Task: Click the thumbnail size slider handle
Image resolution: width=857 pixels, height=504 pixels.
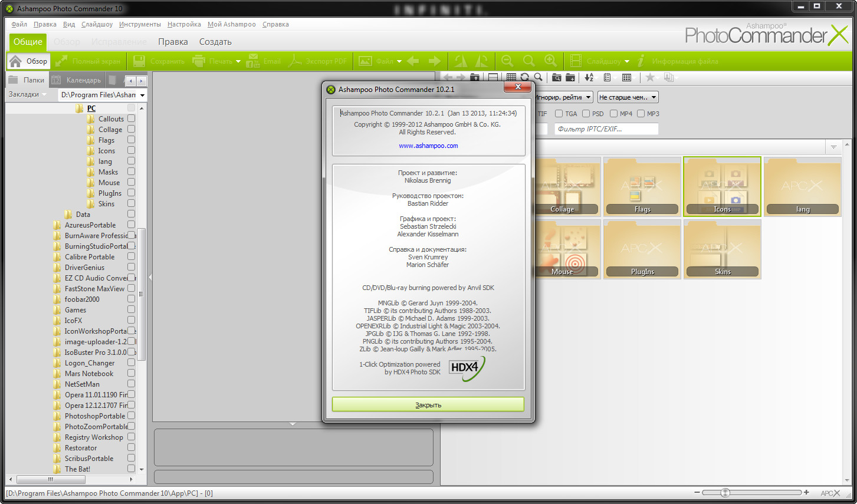Action: click(x=725, y=493)
